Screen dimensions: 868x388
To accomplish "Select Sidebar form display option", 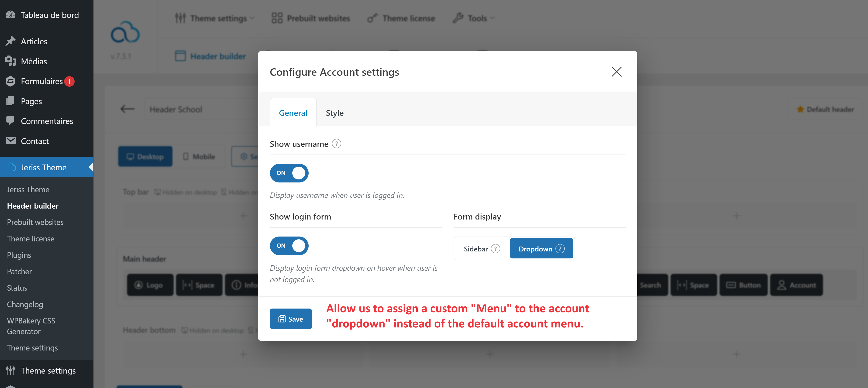I will 482,249.
